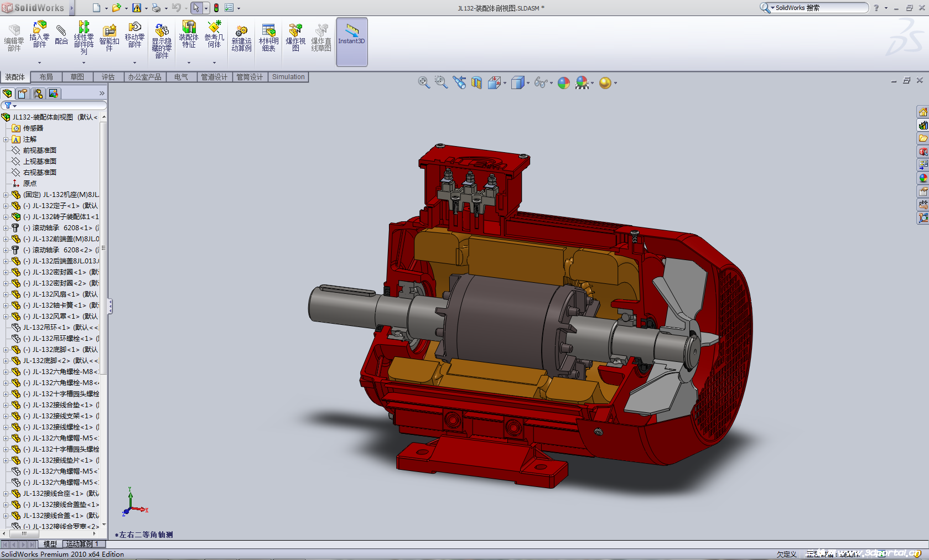The image size is (929, 560).
Task: Print the document using the printer icon
Action: point(156,8)
